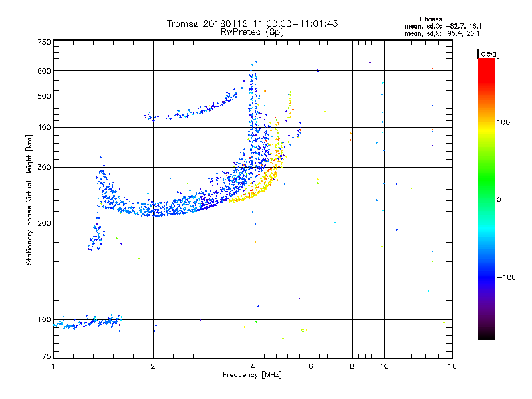The image size is (532, 399).
Task: Click 'Stationary phase Virtual Height [km]' y-axis label
Action: (29, 199)
